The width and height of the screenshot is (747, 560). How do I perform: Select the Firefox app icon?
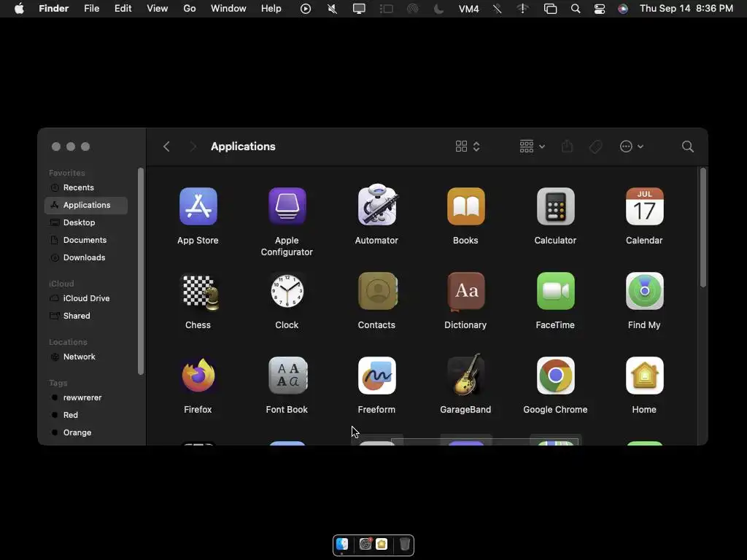[x=198, y=376]
